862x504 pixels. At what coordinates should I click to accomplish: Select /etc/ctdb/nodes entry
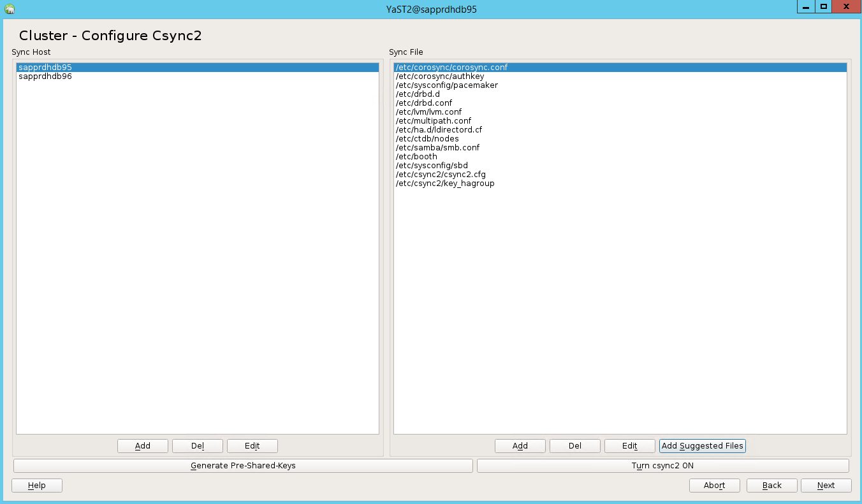coord(620,138)
